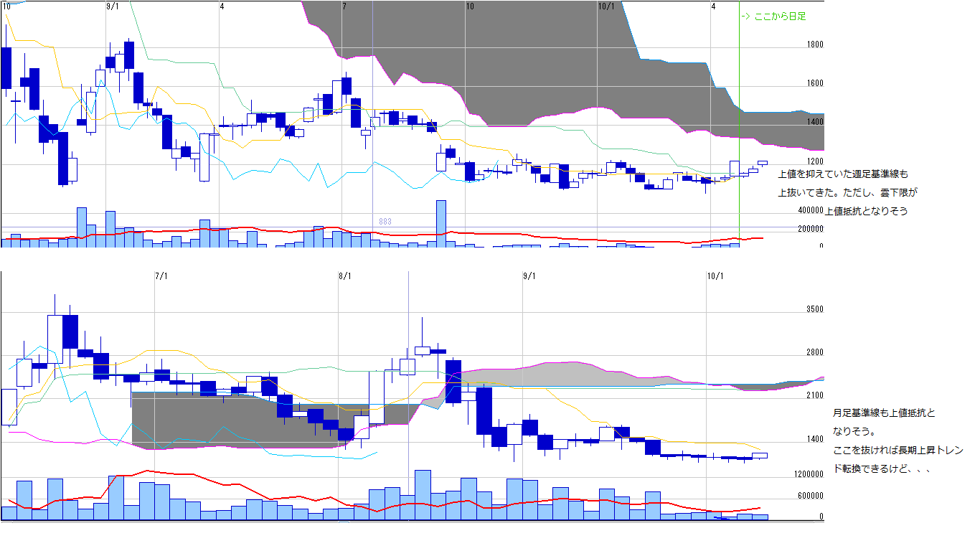Click the 1200000 volume axis label
This screenshot has height=551, width=980.
point(808,475)
